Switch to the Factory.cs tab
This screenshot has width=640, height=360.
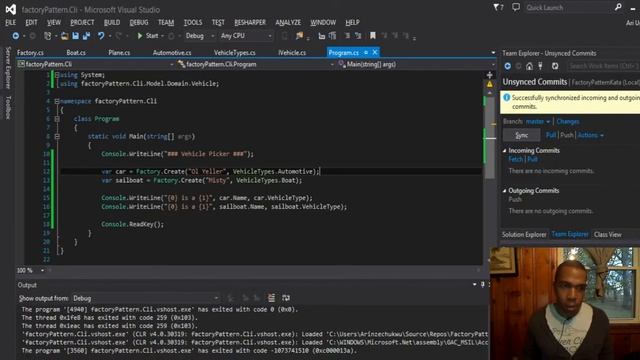30,53
